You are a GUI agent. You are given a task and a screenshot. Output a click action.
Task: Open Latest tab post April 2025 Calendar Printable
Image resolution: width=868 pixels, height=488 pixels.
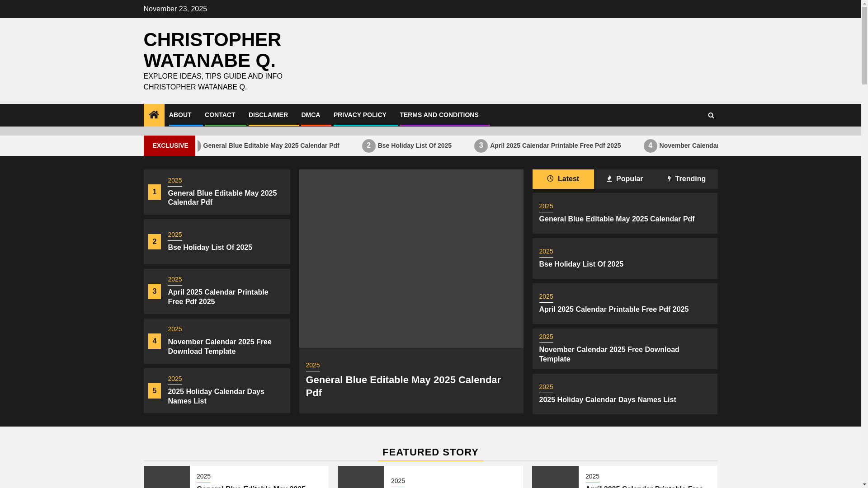tap(613, 309)
